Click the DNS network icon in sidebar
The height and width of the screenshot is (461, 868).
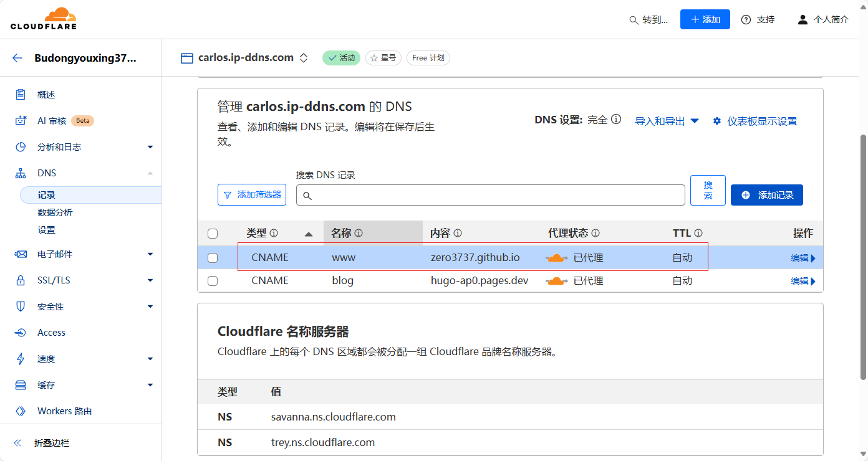(21, 173)
